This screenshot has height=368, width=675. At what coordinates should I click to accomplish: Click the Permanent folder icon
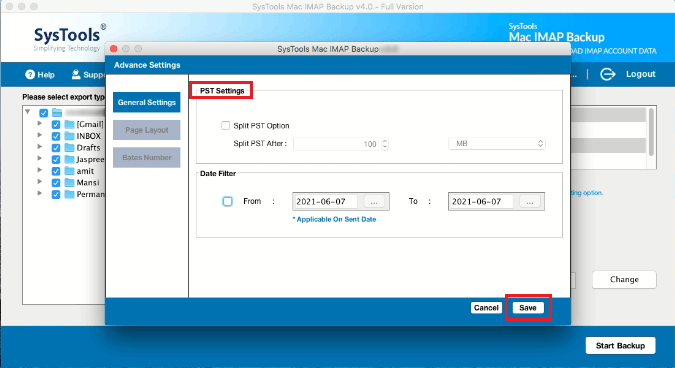69,194
